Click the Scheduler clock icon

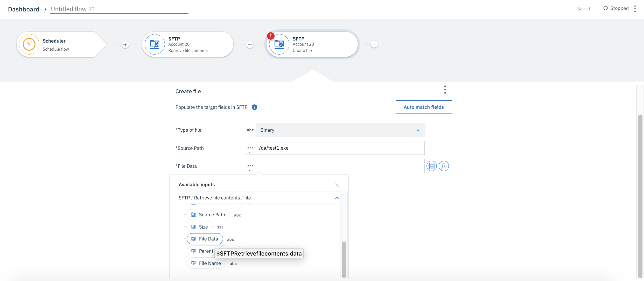tap(29, 44)
